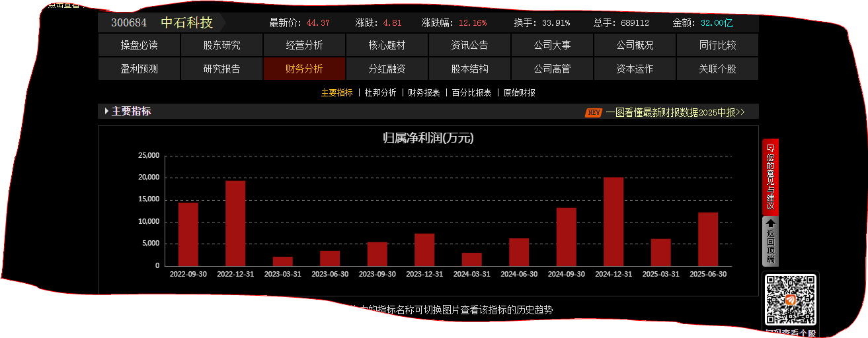Image resolution: width=868 pixels, height=338 pixels.
Task: Click the 2024-12-31 profit bar
Action: tap(613, 222)
